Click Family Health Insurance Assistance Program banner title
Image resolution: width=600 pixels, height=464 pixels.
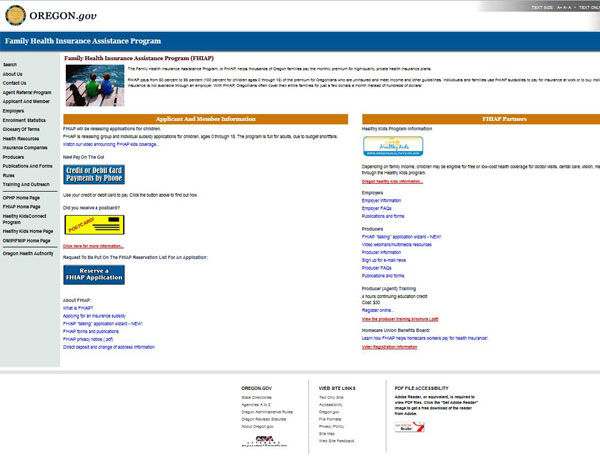coord(83,41)
